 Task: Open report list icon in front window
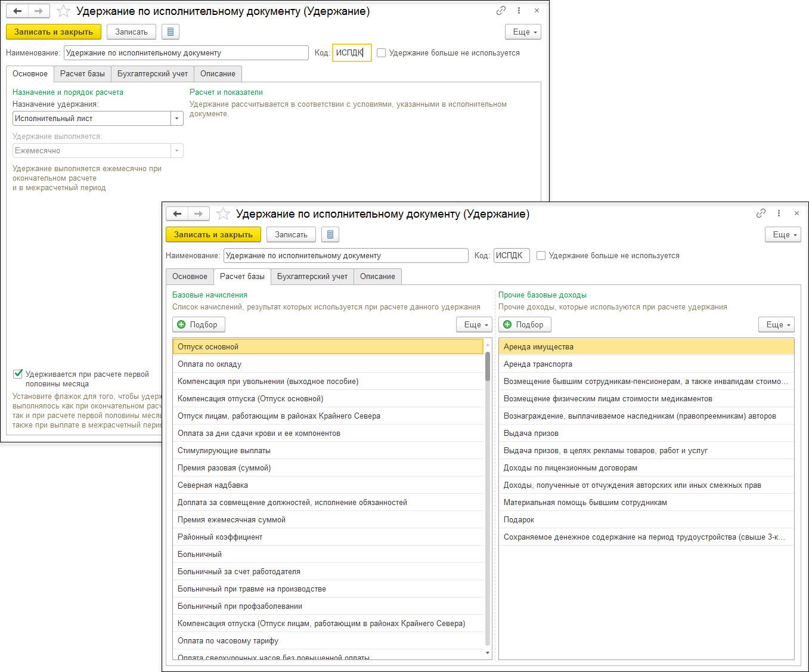[x=330, y=234]
